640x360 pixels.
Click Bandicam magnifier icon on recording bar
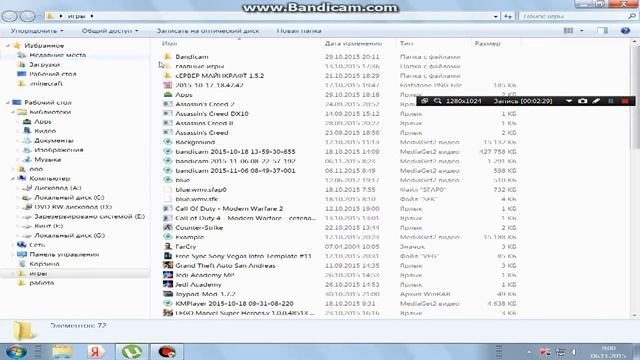(438, 101)
